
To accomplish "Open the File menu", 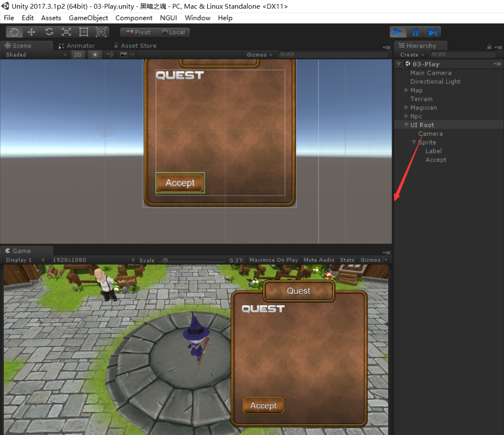I will point(9,18).
